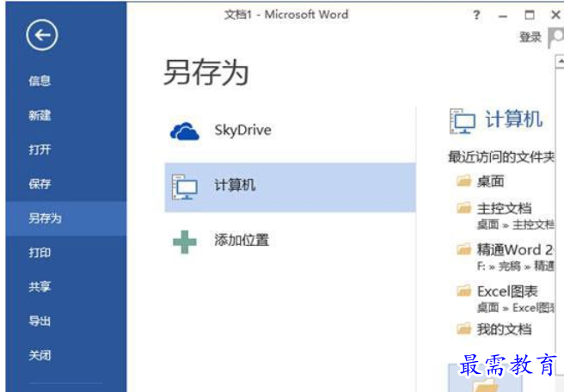Click the folder icon beside Excel图表
This screenshot has height=392, width=564.
click(x=463, y=291)
